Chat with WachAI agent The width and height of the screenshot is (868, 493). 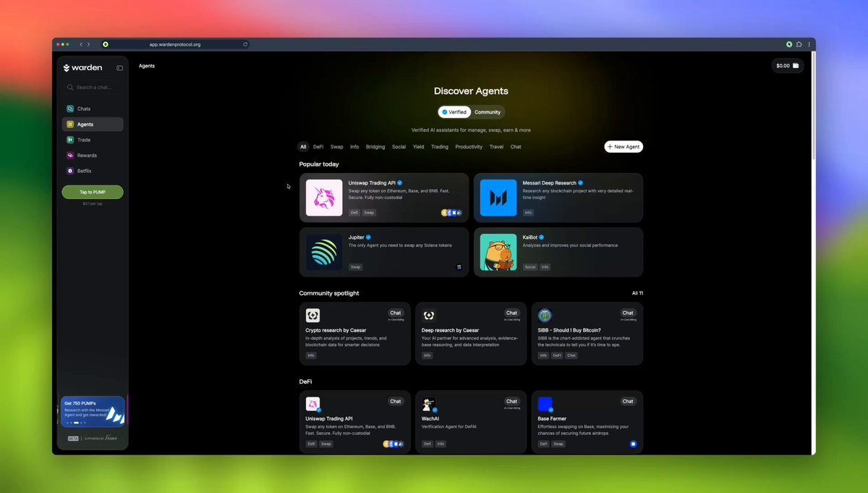pyautogui.click(x=511, y=401)
